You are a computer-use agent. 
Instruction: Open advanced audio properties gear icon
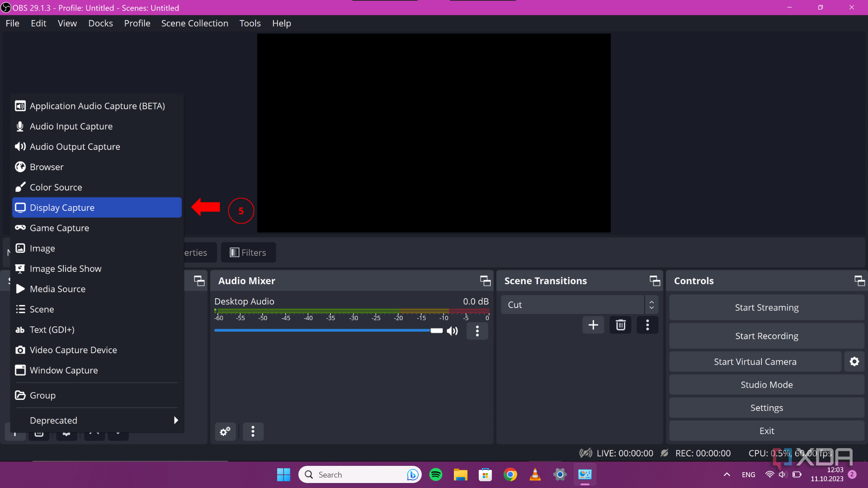click(225, 432)
